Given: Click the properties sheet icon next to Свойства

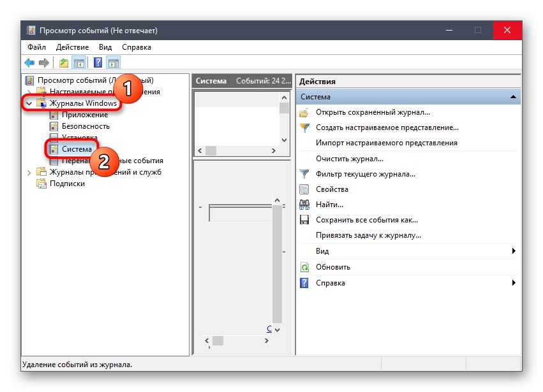Looking at the screenshot, I should [x=304, y=189].
